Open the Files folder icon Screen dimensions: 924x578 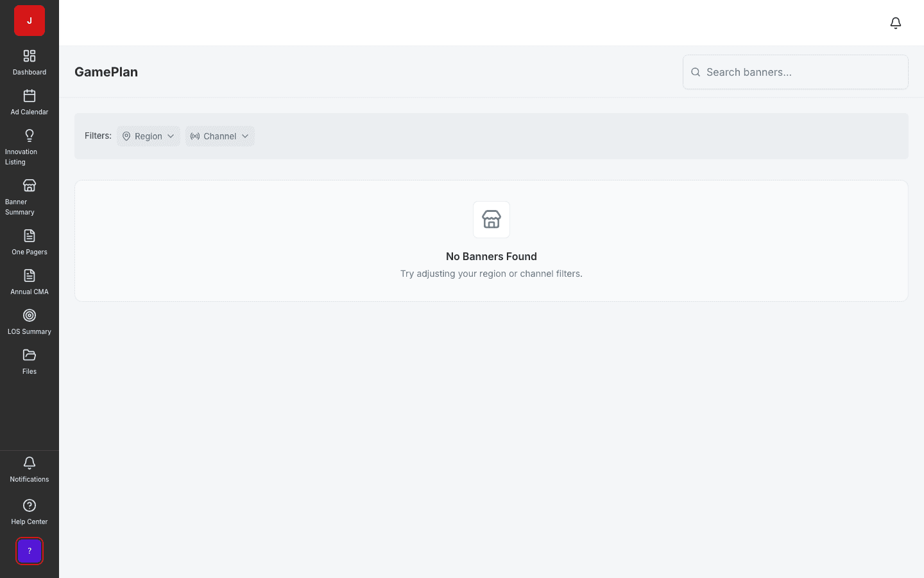pyautogui.click(x=30, y=355)
